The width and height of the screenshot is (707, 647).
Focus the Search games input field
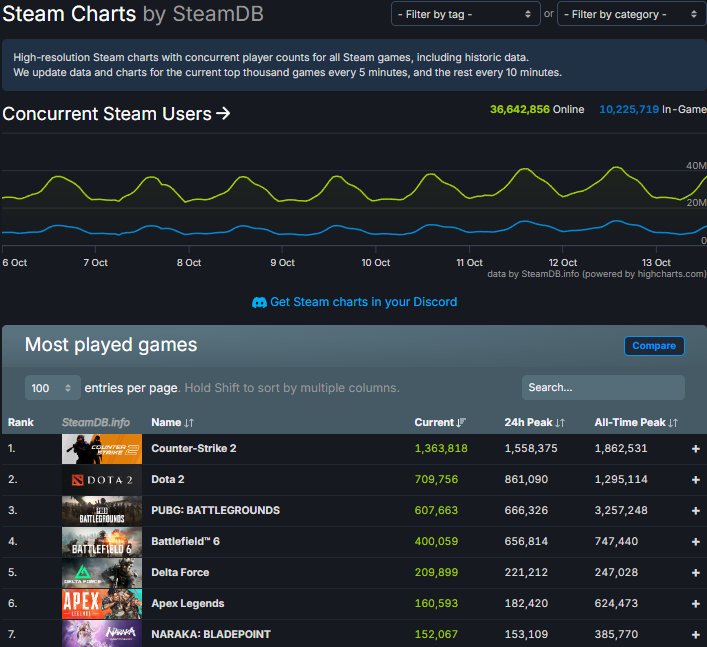[x=602, y=387]
